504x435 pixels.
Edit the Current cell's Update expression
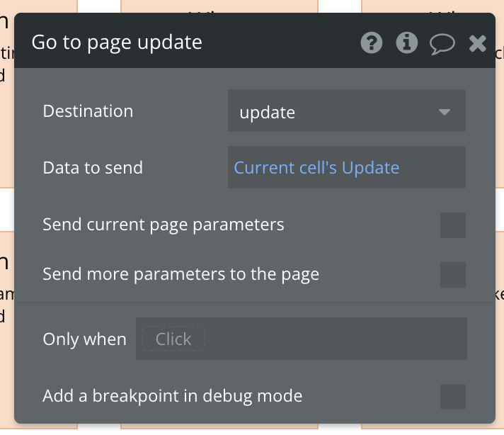click(x=316, y=168)
